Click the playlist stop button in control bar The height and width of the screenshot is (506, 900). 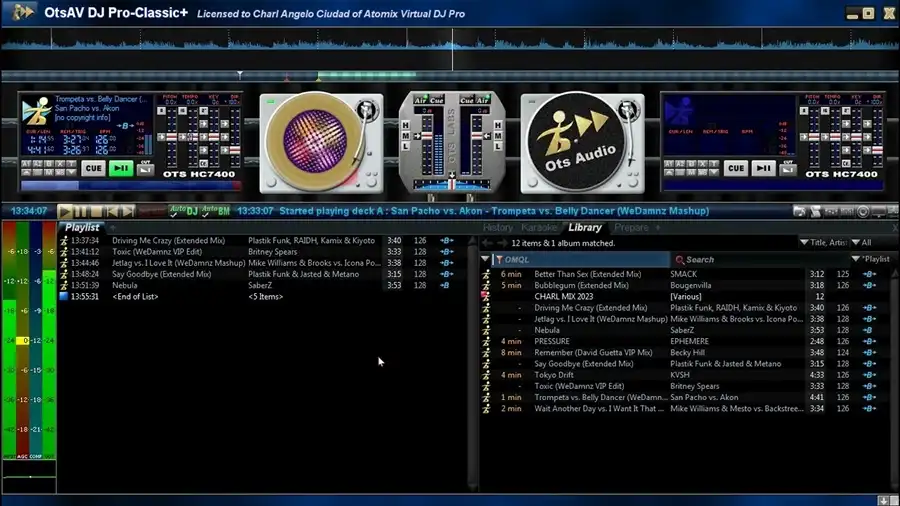(96, 211)
